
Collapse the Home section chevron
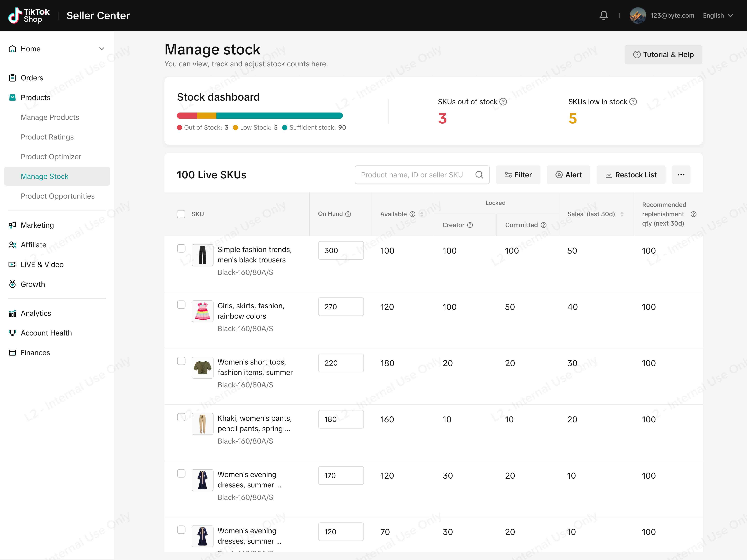click(x=102, y=49)
